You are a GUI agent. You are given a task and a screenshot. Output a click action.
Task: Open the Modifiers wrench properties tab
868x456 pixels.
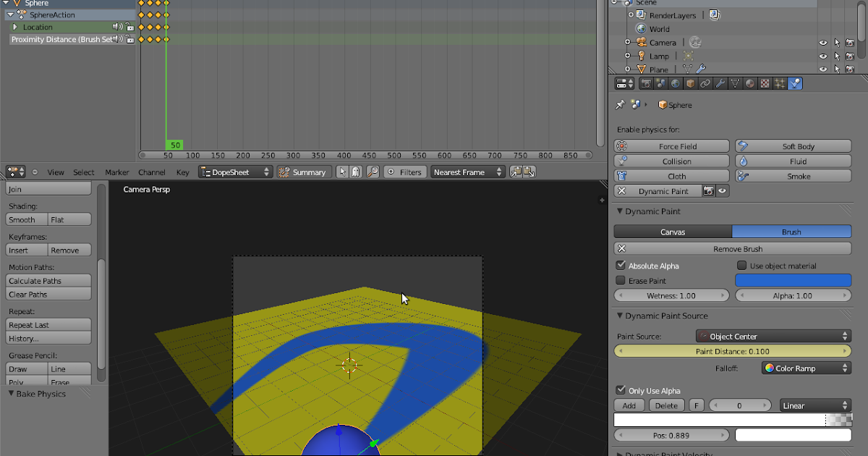coord(720,83)
